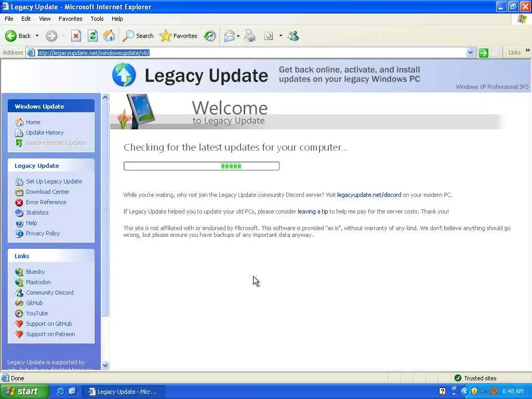Open the Community Discord link
Screen dimensions: 532x399
tap(49, 292)
